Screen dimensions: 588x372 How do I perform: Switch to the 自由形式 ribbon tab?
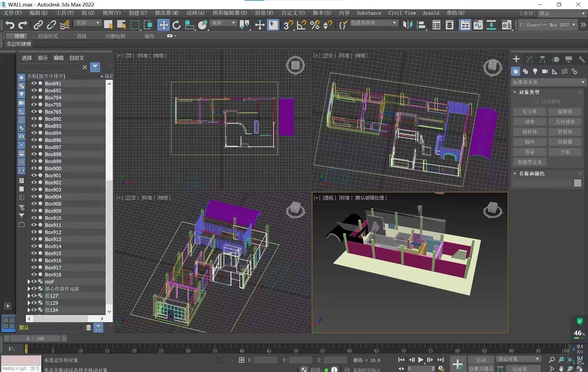pyautogui.click(x=48, y=36)
